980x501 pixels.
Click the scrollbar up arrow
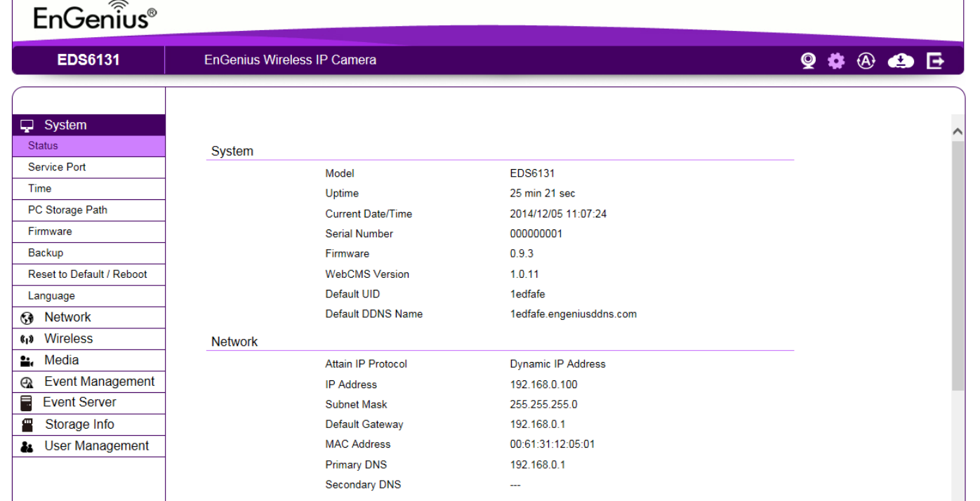pos(958,131)
